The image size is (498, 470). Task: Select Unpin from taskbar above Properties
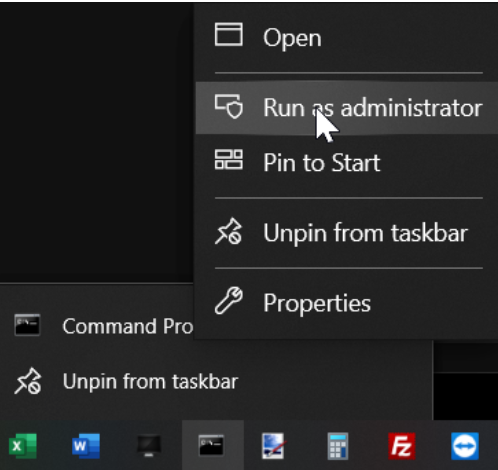347,233
